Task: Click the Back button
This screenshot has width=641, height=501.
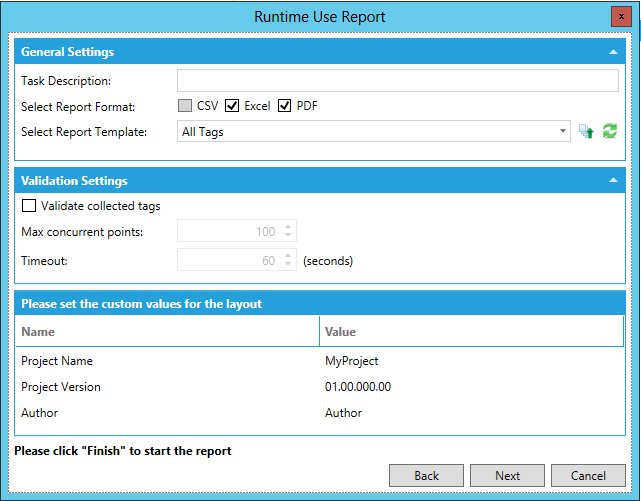Action: pos(426,476)
